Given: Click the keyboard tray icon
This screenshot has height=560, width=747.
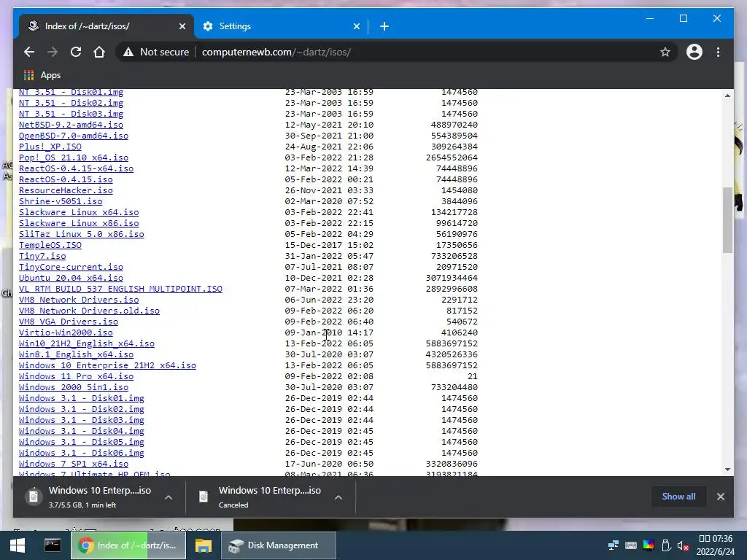Looking at the screenshot, I should coord(631,545).
